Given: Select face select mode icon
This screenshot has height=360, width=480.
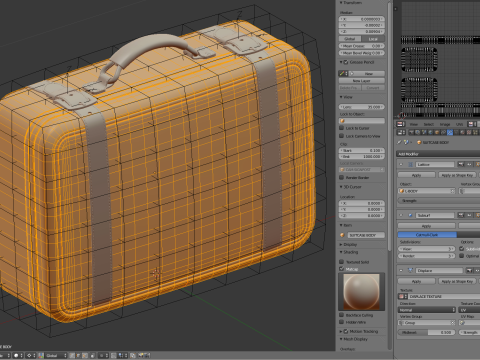Looking at the screenshot, I should pos(84,356).
